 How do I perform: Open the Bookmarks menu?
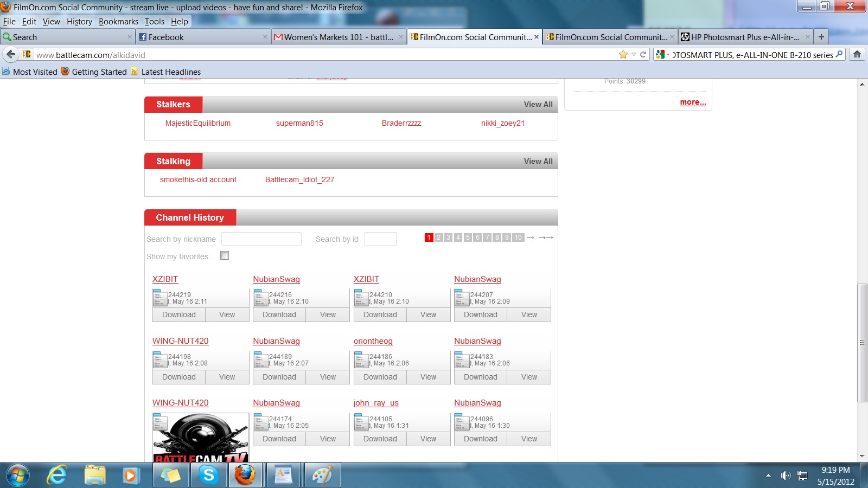pyautogui.click(x=118, y=22)
